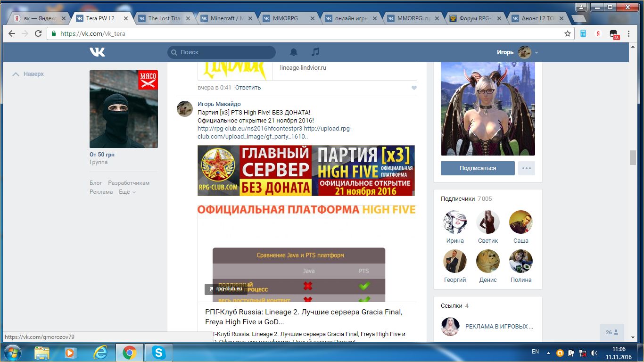Open the Windows Start menu
This screenshot has height=362, width=644.
[12, 352]
